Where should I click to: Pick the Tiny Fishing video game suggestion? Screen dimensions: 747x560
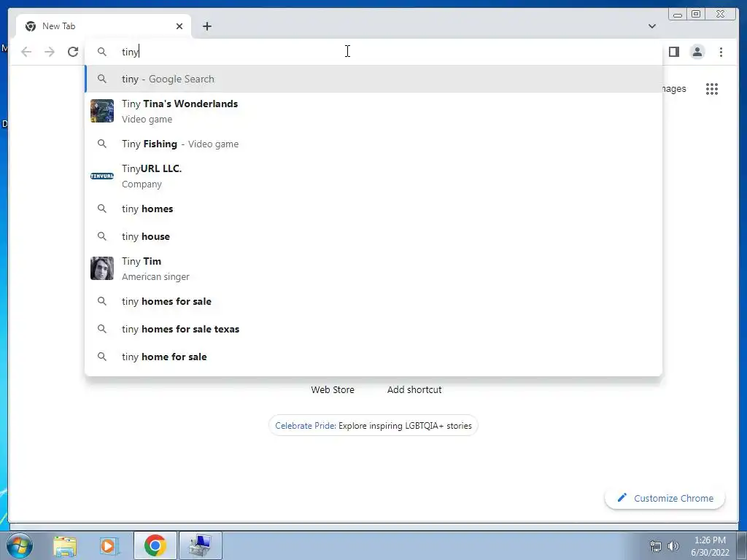point(373,144)
